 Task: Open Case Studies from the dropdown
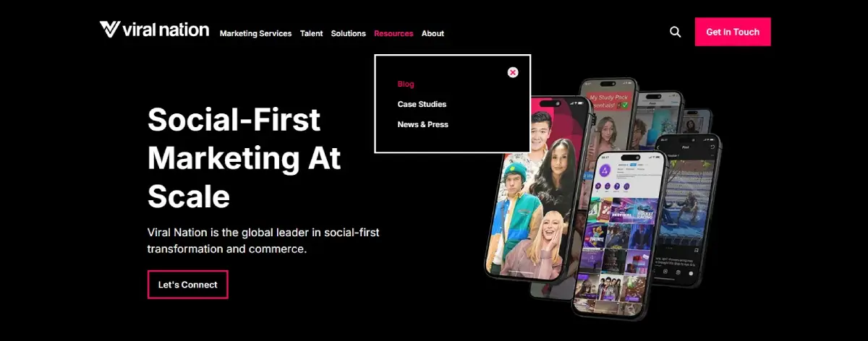pos(422,104)
